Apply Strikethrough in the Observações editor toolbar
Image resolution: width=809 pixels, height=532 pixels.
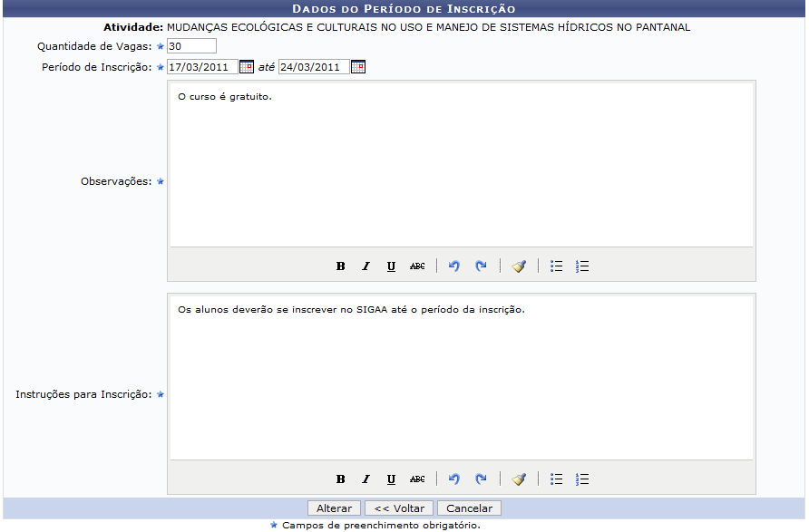(x=417, y=266)
